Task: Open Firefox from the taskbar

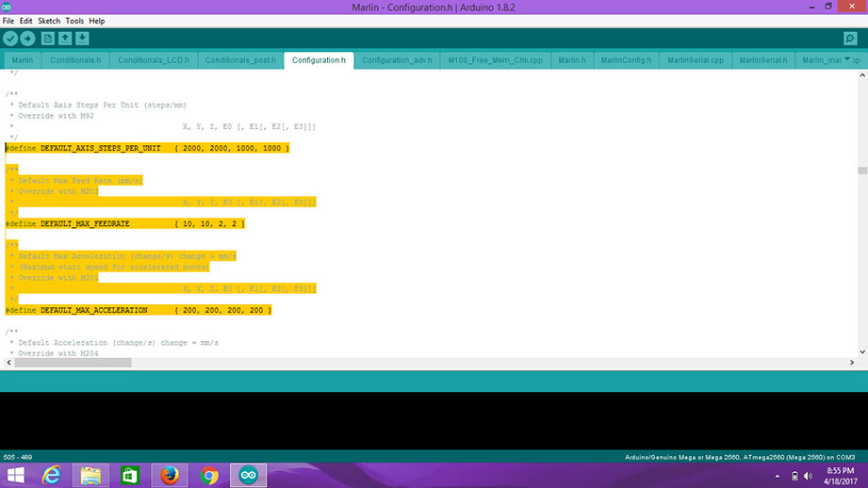Action: point(170,475)
